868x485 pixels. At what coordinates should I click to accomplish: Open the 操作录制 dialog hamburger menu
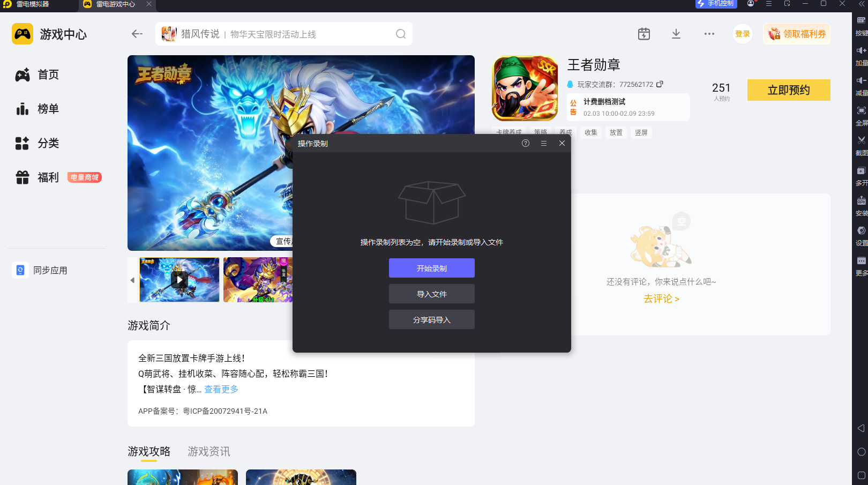[544, 143]
